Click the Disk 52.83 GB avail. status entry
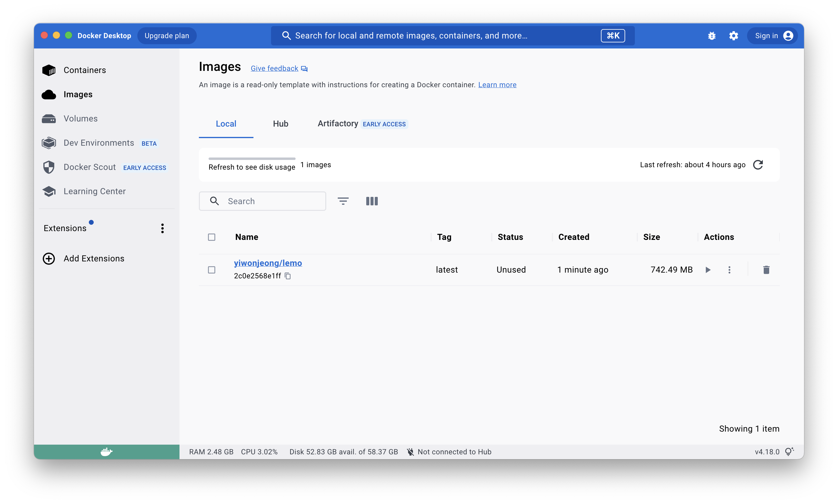Viewport: 838px width, 504px height. 344,452
